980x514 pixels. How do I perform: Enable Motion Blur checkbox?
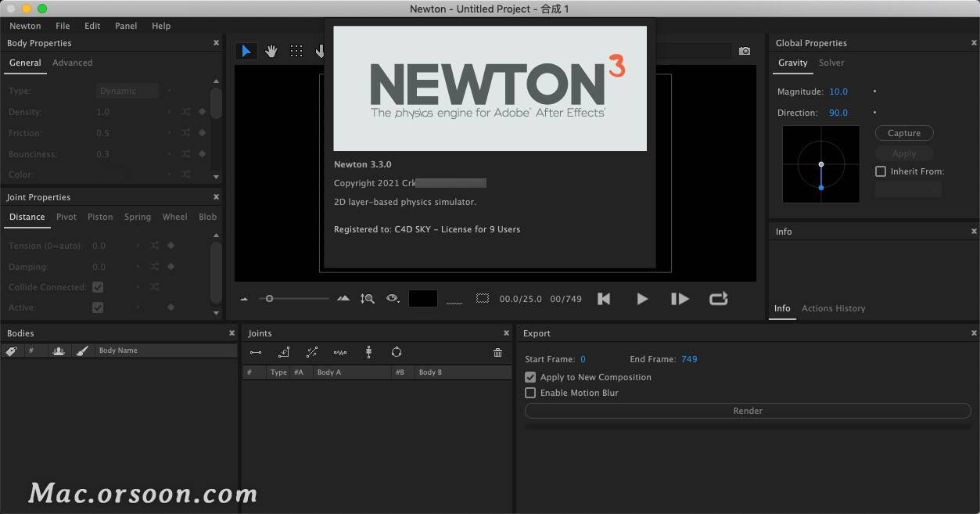pos(530,393)
